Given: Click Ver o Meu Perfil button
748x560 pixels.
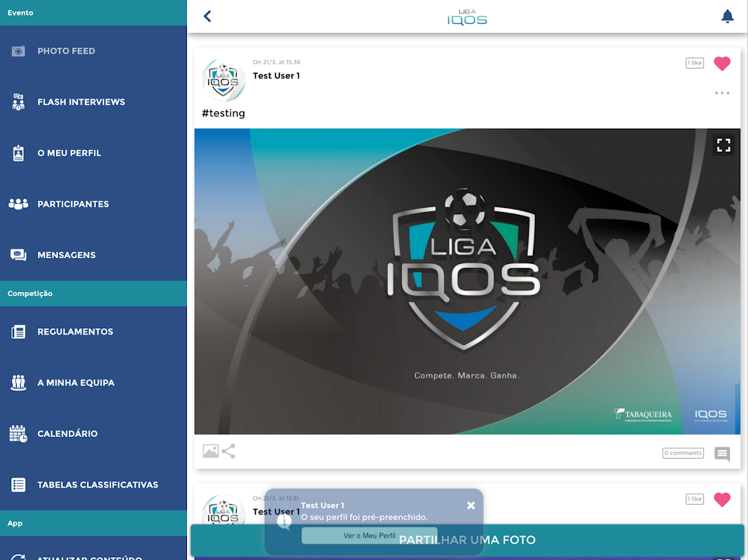Looking at the screenshot, I should click(x=369, y=535).
